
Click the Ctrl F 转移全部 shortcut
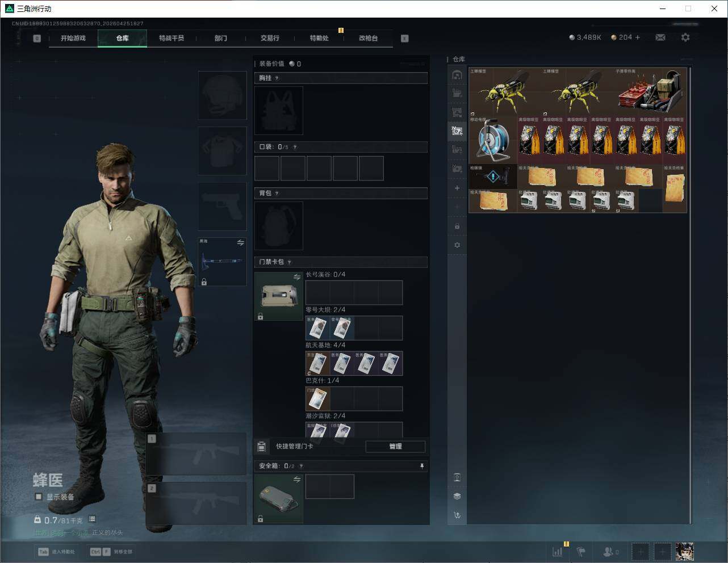(x=111, y=552)
